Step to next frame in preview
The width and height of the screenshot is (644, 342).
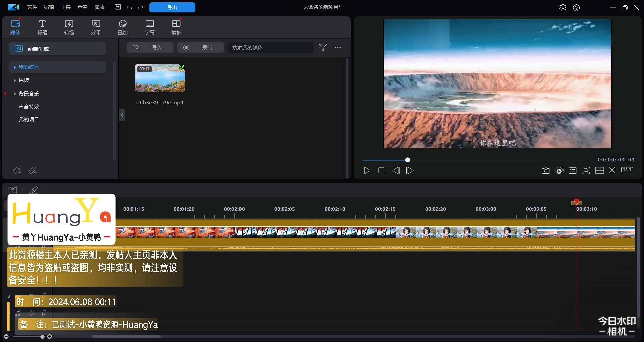click(x=410, y=171)
